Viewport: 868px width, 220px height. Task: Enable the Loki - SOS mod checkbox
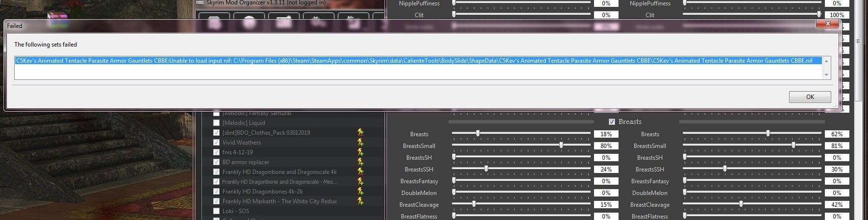216,211
